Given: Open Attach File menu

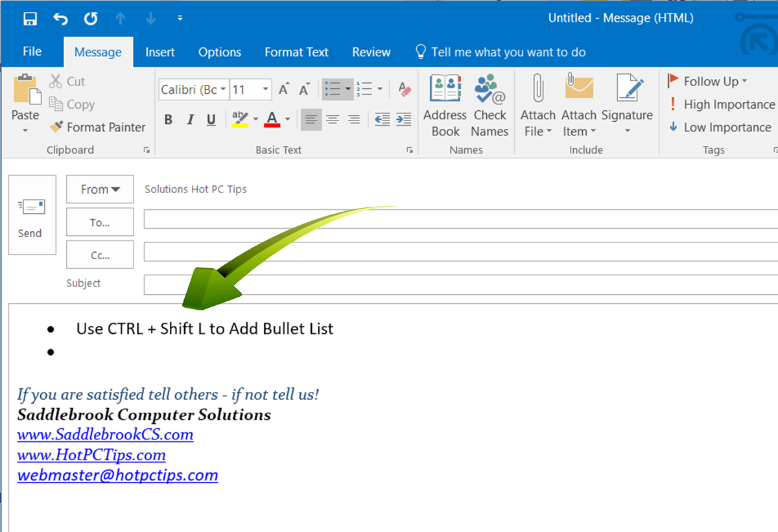Looking at the screenshot, I should 537,105.
